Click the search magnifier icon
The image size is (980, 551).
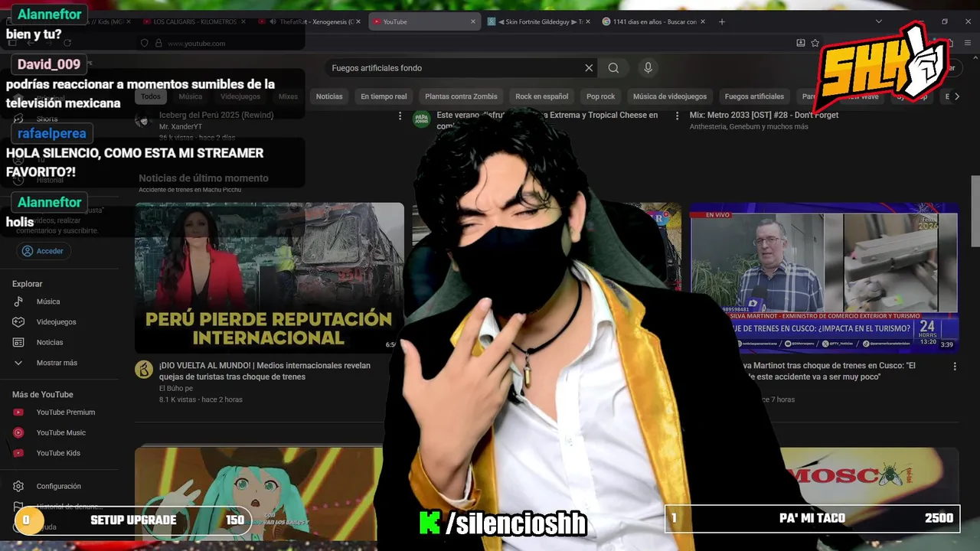[x=613, y=68]
